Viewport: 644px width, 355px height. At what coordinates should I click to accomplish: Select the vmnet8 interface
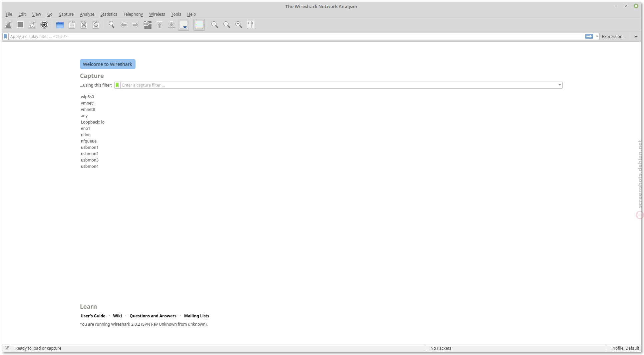coord(88,109)
